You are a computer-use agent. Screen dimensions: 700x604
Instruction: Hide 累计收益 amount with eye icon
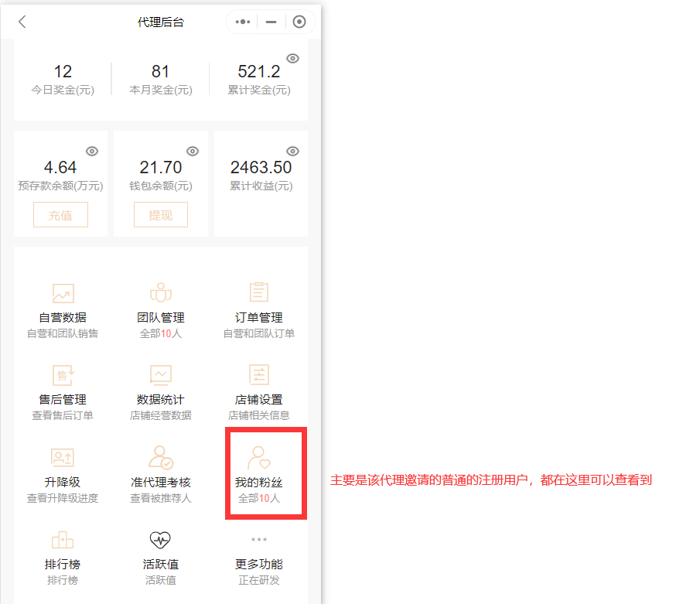[292, 151]
